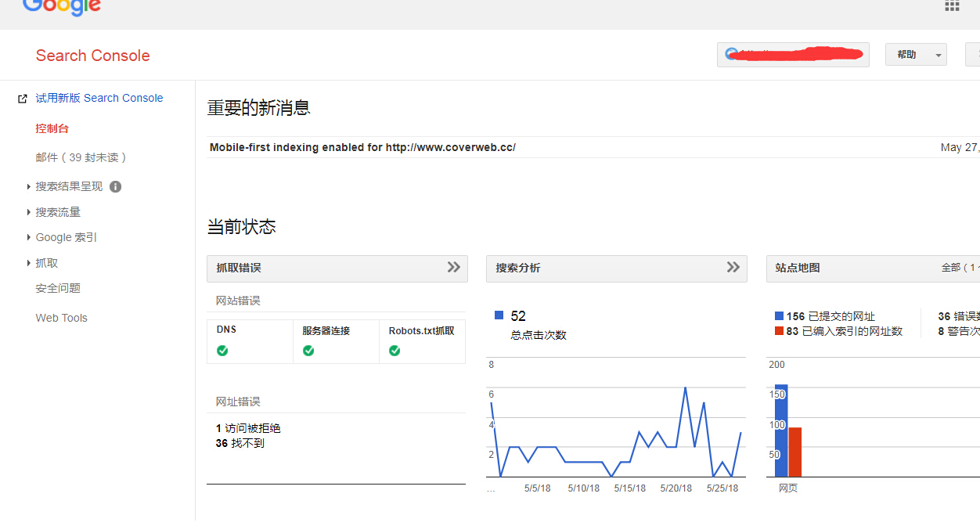Open 安全问题 in the sidebar

pos(58,288)
